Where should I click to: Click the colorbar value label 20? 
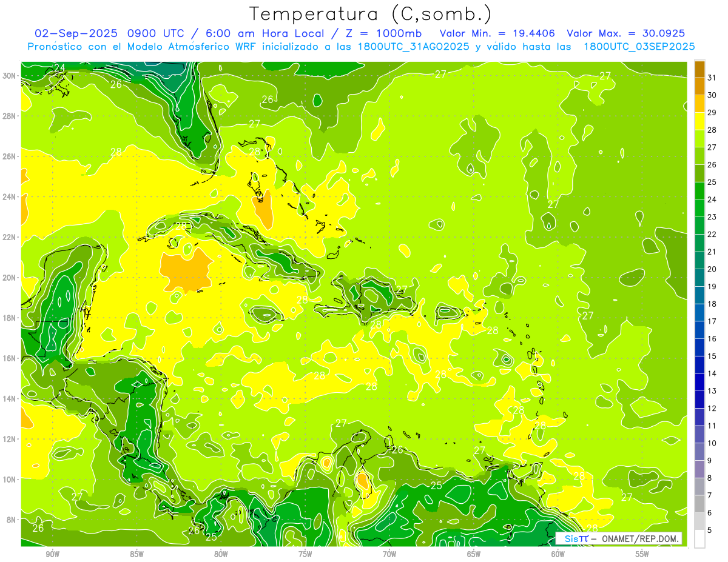click(713, 269)
